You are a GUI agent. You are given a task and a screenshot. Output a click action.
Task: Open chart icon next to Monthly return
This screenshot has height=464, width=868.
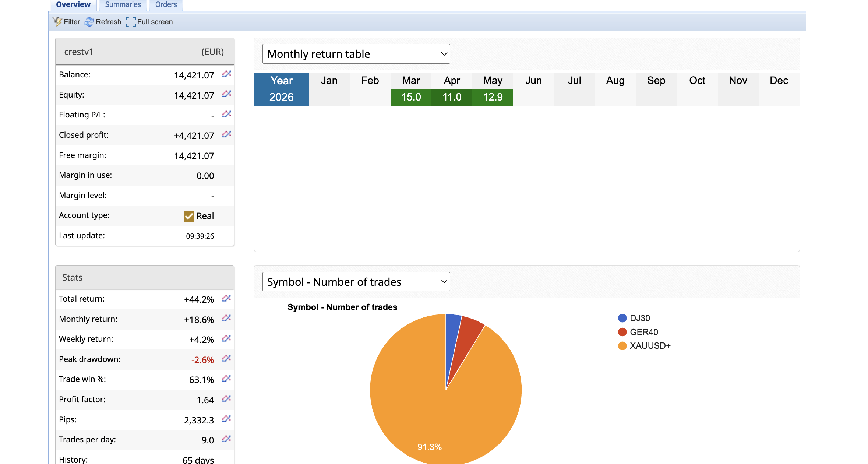click(226, 318)
